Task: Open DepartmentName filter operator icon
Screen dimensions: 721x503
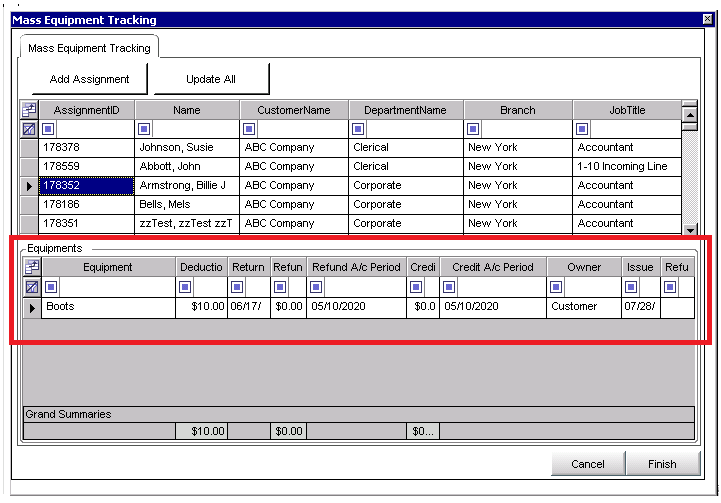Action: pyautogui.click(x=358, y=129)
